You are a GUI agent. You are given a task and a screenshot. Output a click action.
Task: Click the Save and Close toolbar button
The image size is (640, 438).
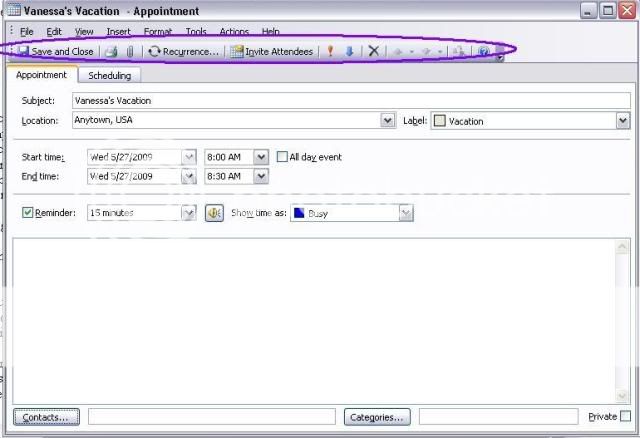[x=56, y=51]
